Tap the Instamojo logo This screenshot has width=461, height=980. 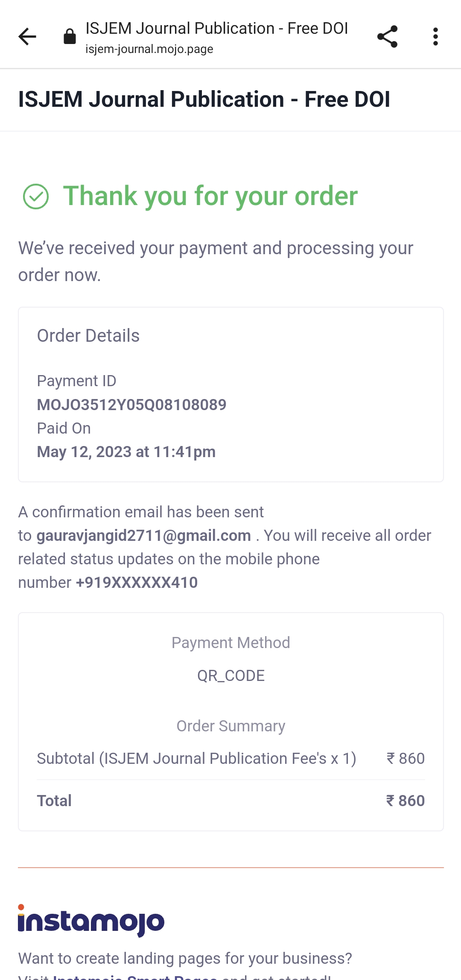point(91,921)
